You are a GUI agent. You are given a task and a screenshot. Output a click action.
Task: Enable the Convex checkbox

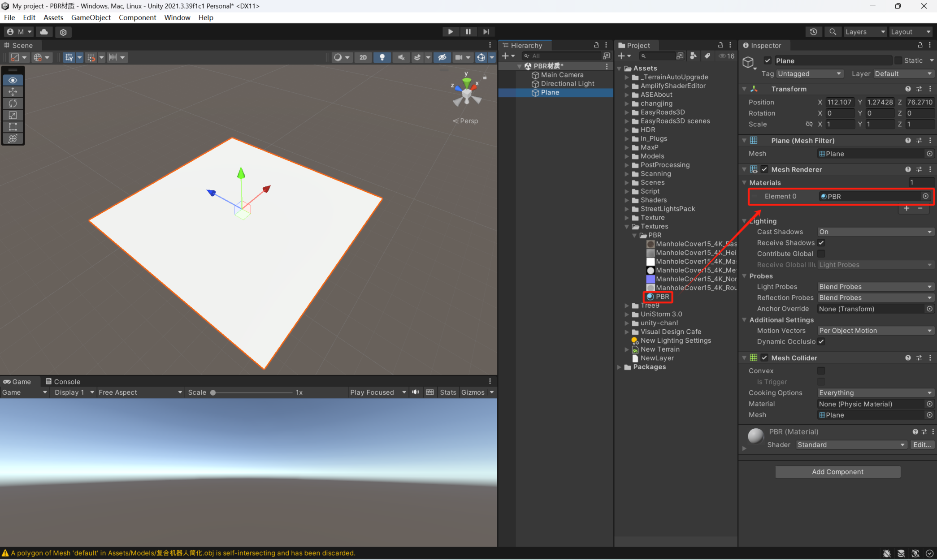coord(821,371)
